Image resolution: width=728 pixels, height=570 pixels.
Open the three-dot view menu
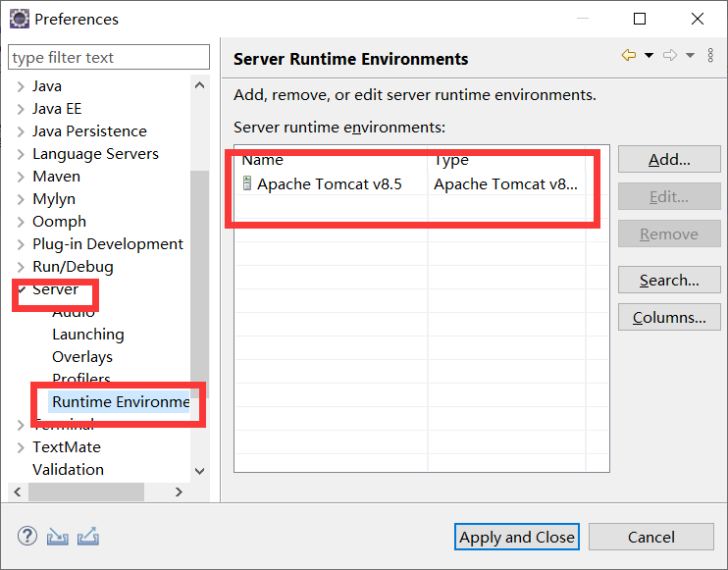point(710,56)
